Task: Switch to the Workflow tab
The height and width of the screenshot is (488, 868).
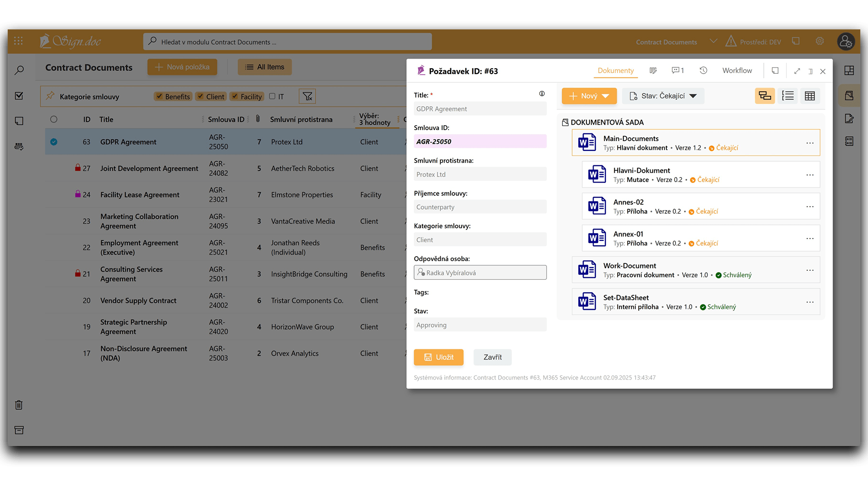Action: point(737,70)
